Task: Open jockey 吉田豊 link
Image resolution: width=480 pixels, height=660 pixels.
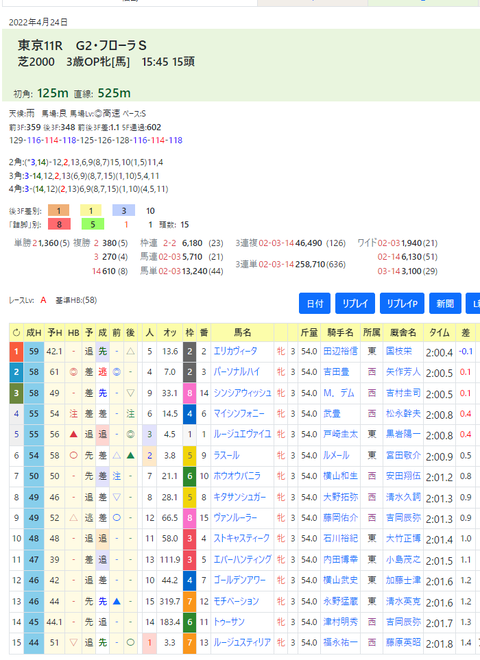Action: pyautogui.click(x=336, y=372)
